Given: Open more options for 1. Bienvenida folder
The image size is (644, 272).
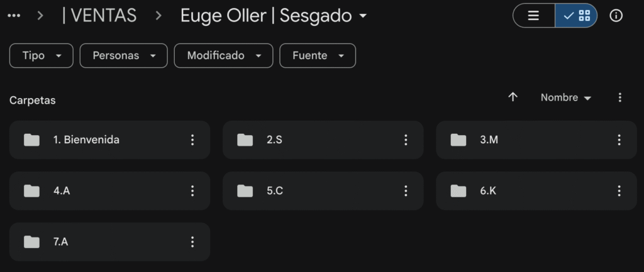Looking at the screenshot, I should coord(192,140).
